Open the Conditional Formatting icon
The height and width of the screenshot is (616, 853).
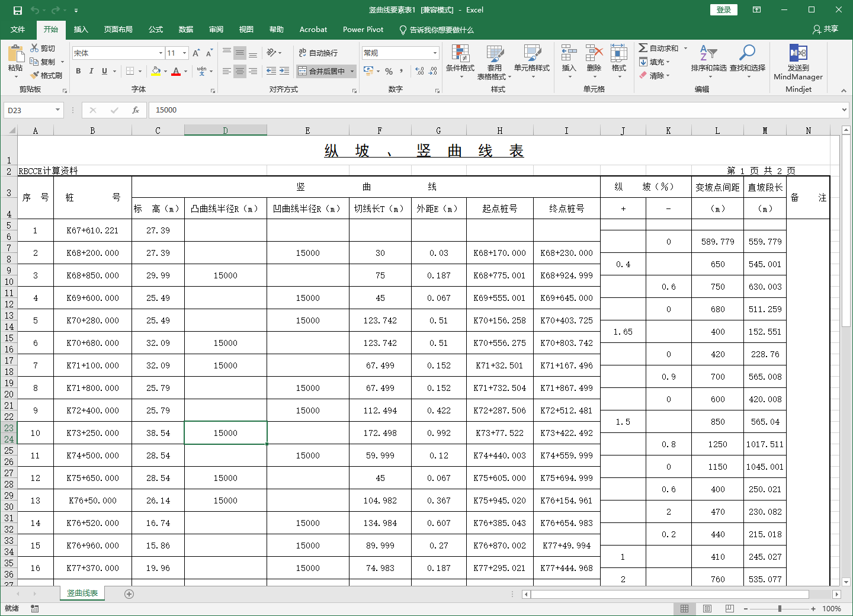coord(460,54)
